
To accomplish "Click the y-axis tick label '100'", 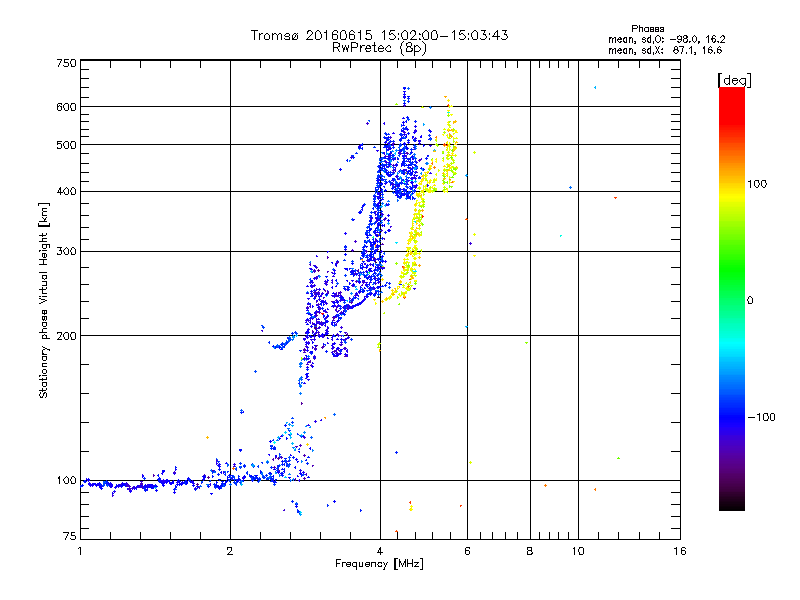I will pyautogui.click(x=66, y=481).
